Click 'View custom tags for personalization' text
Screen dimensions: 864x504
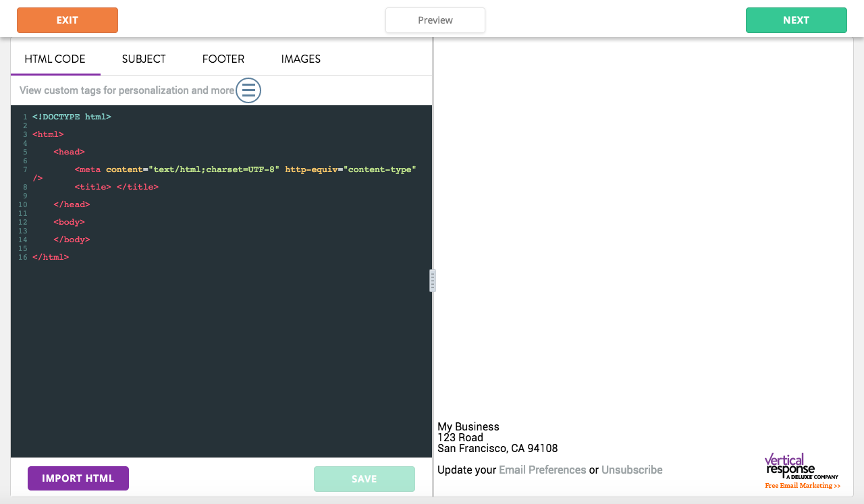127,90
